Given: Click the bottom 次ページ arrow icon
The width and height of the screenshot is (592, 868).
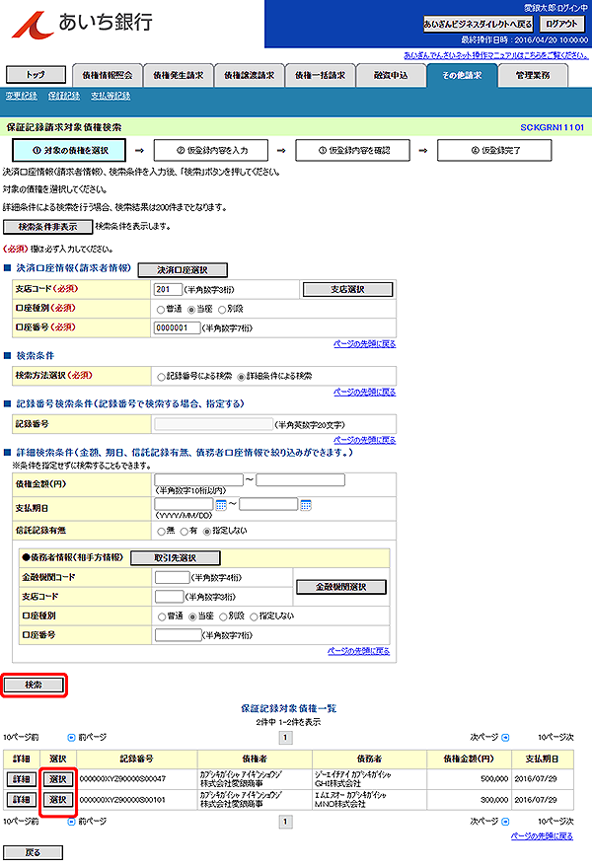Looking at the screenshot, I should (505, 820).
